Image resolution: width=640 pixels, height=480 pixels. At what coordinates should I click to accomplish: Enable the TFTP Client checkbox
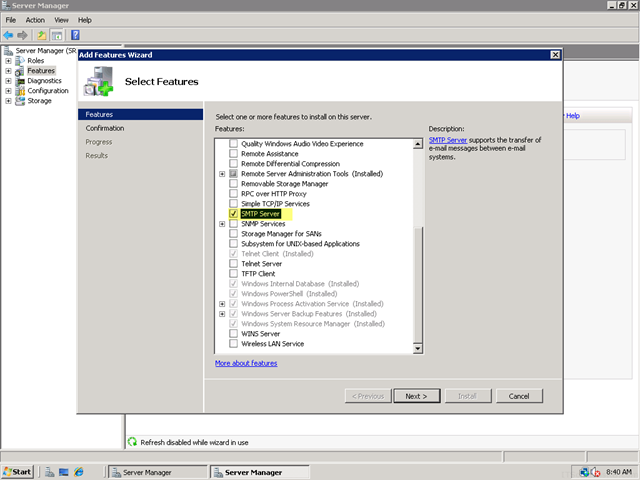[233, 273]
